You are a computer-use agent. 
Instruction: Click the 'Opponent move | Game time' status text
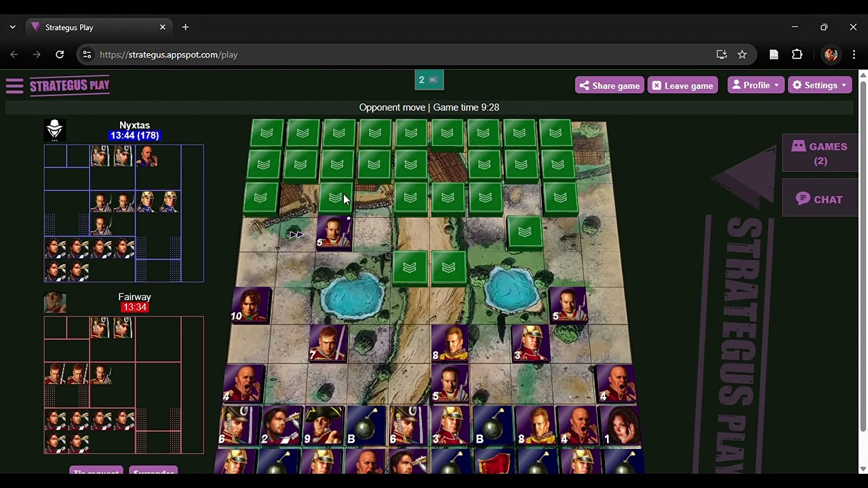(429, 107)
